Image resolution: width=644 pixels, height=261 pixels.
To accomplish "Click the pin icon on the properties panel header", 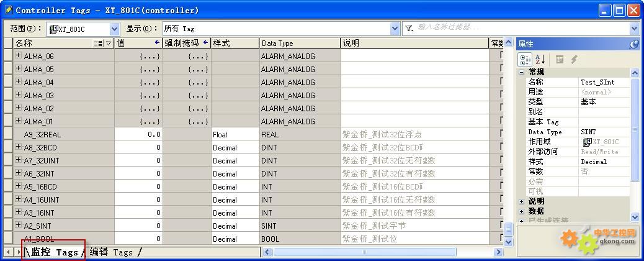I will point(633,44).
